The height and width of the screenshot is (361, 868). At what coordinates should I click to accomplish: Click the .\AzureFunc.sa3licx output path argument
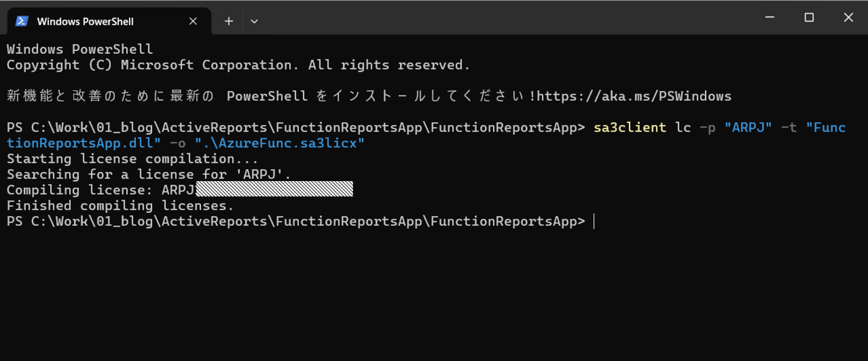coord(279,143)
